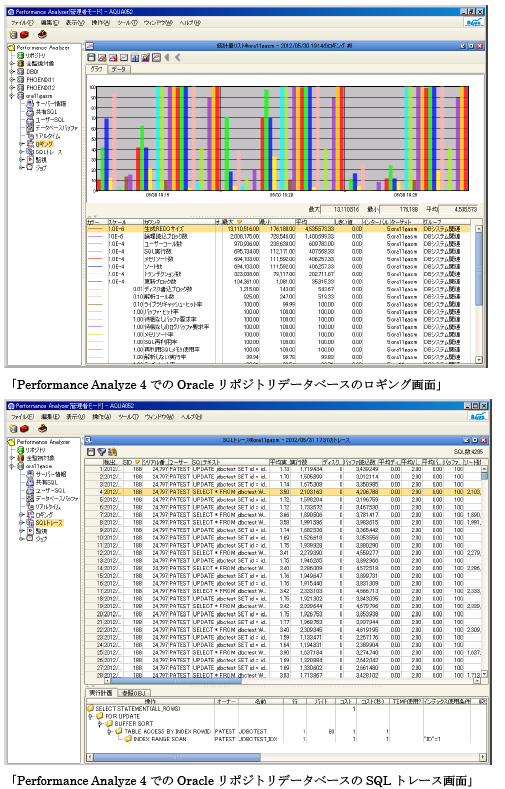Screen dimensions: 505x789
Task: Click the 最大 value field showing 13,110,516
Action: [x=340, y=209]
